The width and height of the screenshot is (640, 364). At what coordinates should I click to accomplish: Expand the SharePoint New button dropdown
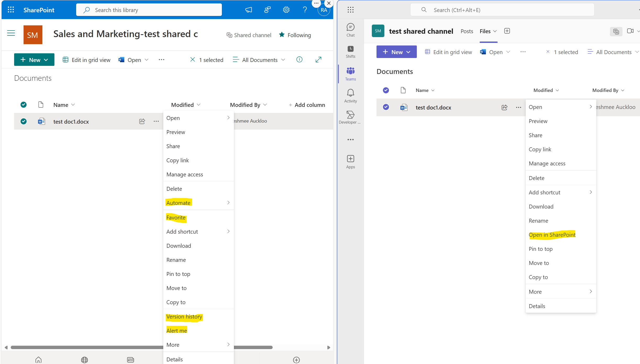46,60
